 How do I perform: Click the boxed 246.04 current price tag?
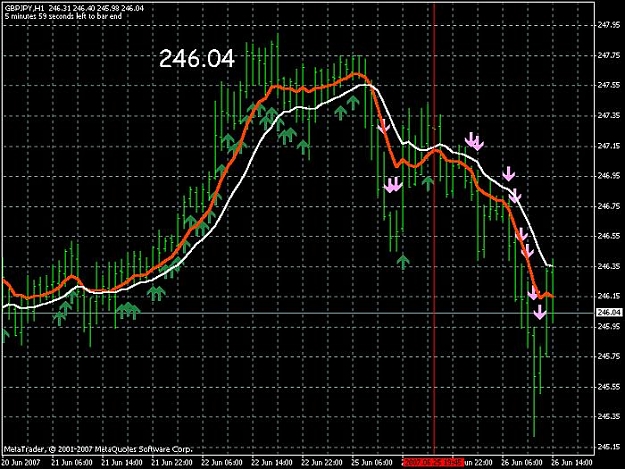(x=609, y=312)
